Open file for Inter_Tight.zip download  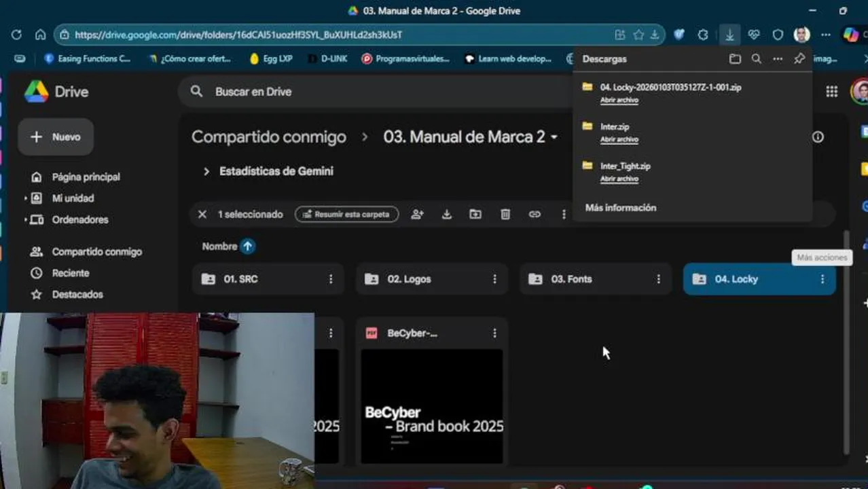pyautogui.click(x=619, y=179)
